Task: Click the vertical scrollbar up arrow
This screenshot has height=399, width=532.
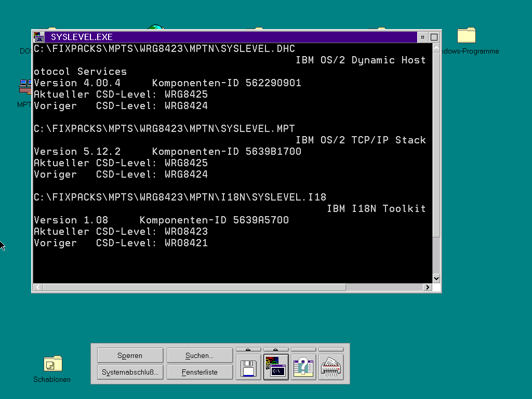Action: tap(436, 48)
